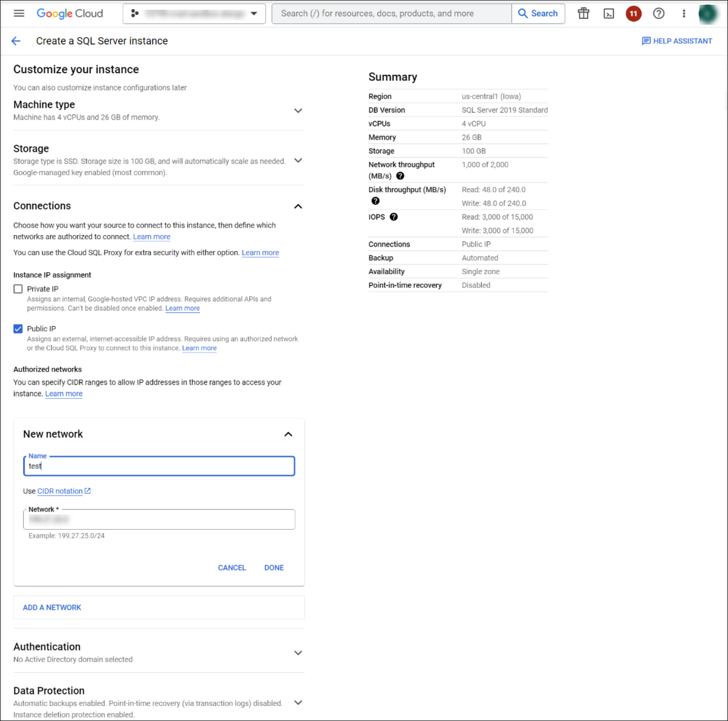Image resolution: width=728 pixels, height=721 pixels.
Task: Activate the Cloud Shell terminal icon
Action: coord(608,13)
